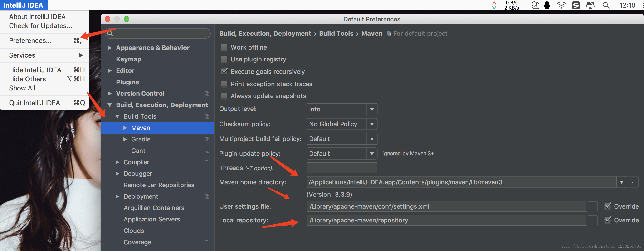Expand the Debugger node
This screenshot has height=251, width=644.
point(117,174)
